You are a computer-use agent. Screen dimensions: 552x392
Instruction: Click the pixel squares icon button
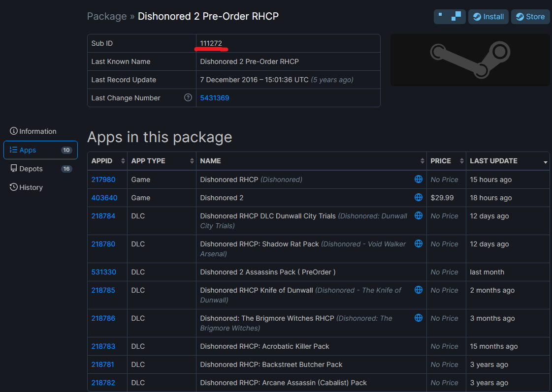click(449, 17)
